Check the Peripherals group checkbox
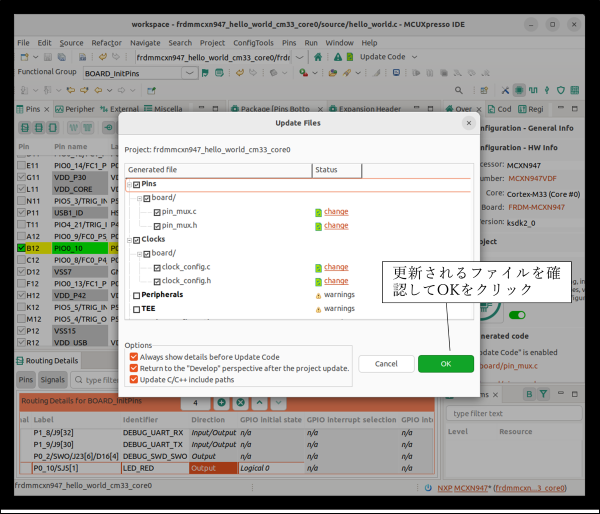Screen dimensions: 600x514 coord(137,295)
